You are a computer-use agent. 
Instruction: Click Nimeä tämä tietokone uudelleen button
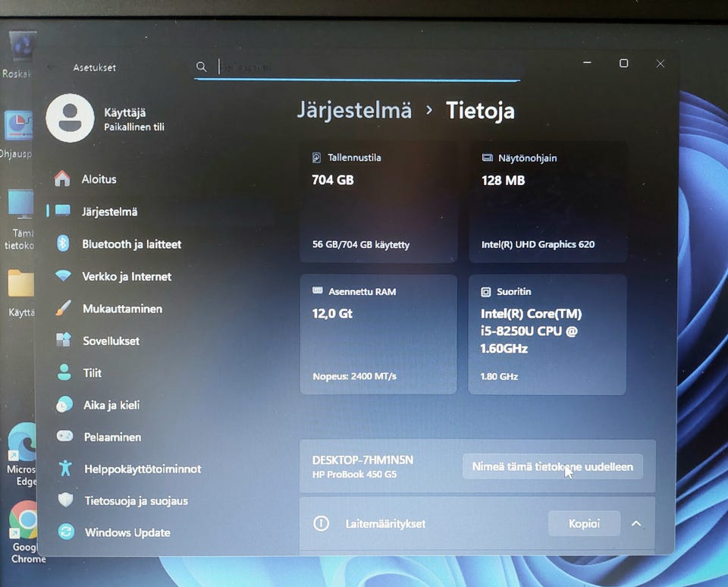[553, 466]
